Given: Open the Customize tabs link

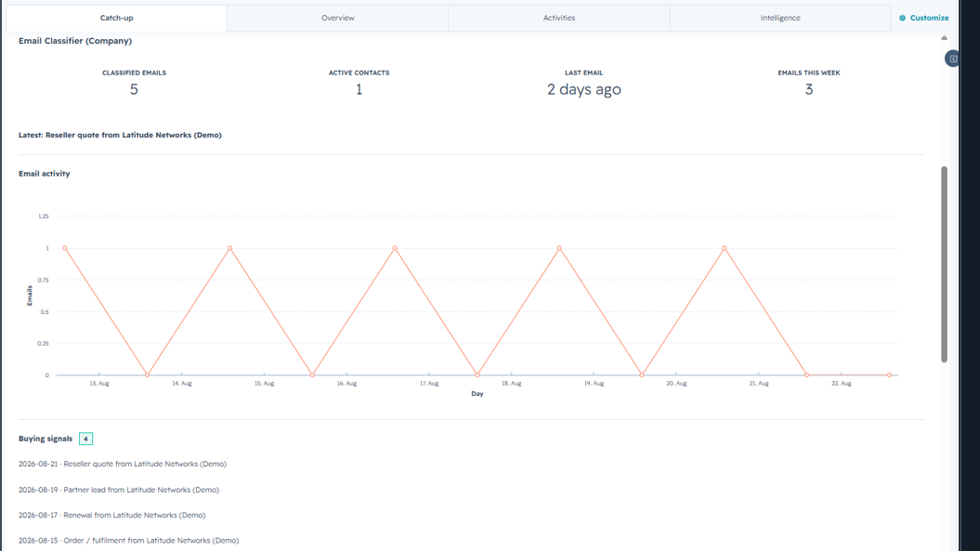Looking at the screenshot, I should (923, 19).
